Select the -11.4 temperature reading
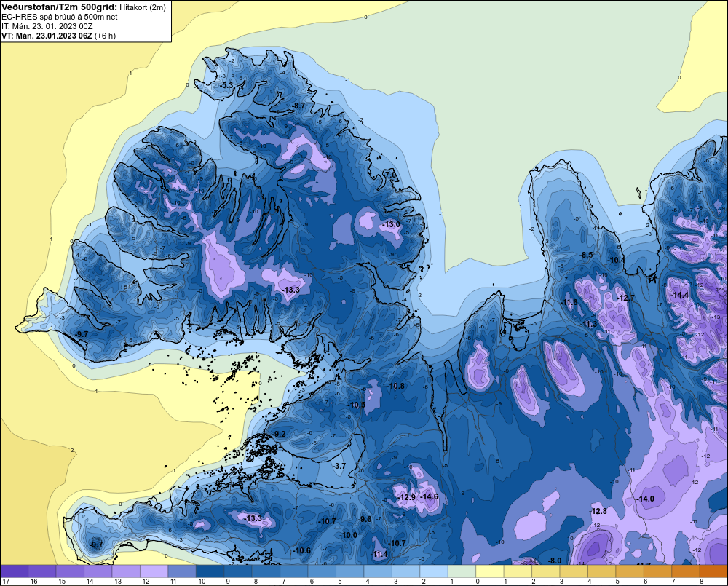The image size is (728, 586). pos(379,554)
